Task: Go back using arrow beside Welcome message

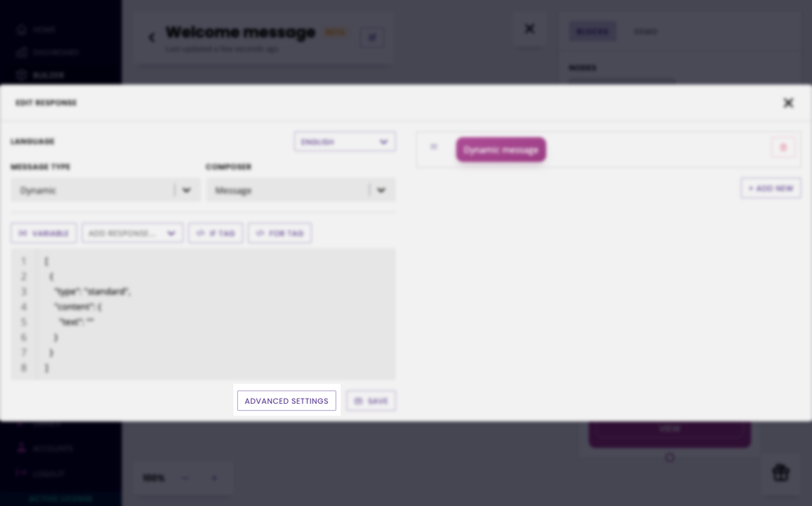Action: point(151,37)
